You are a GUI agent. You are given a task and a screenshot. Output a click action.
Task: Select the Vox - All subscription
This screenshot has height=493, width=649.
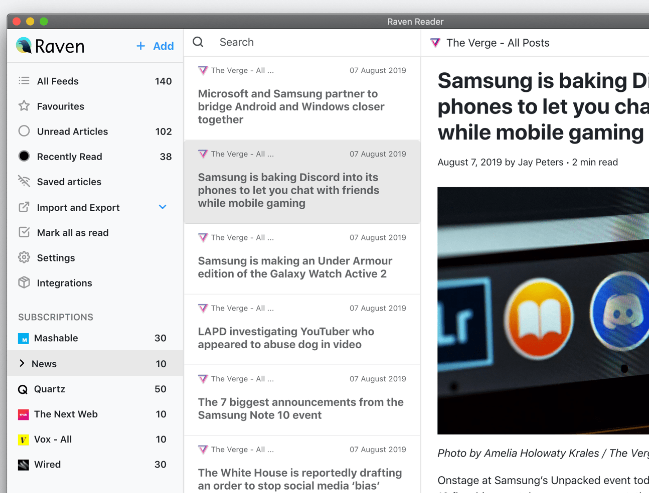point(95,440)
